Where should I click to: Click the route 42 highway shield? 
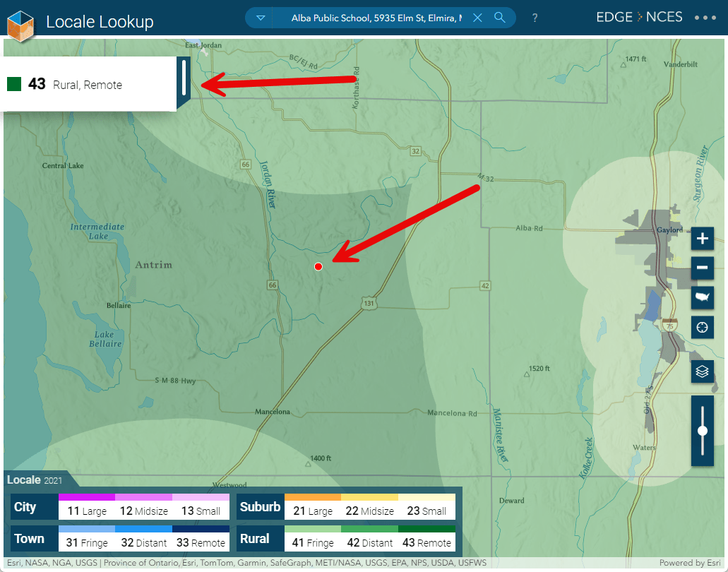click(x=485, y=285)
